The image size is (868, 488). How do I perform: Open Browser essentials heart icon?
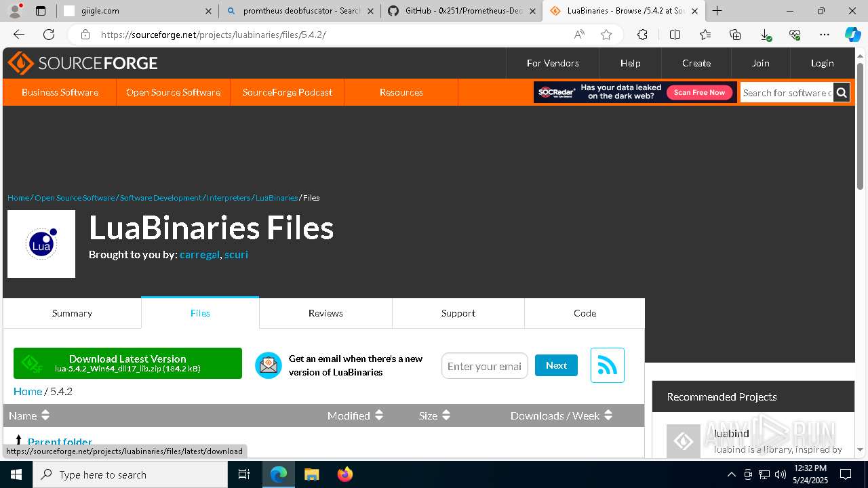click(x=795, y=35)
